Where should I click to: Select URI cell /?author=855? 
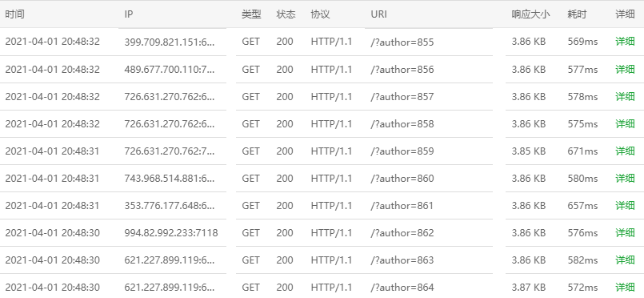[x=402, y=42]
